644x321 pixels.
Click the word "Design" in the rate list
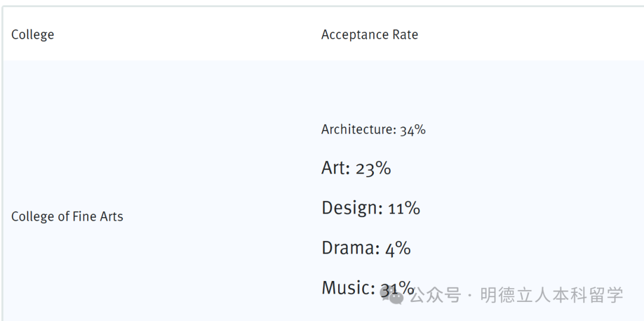[x=351, y=208]
